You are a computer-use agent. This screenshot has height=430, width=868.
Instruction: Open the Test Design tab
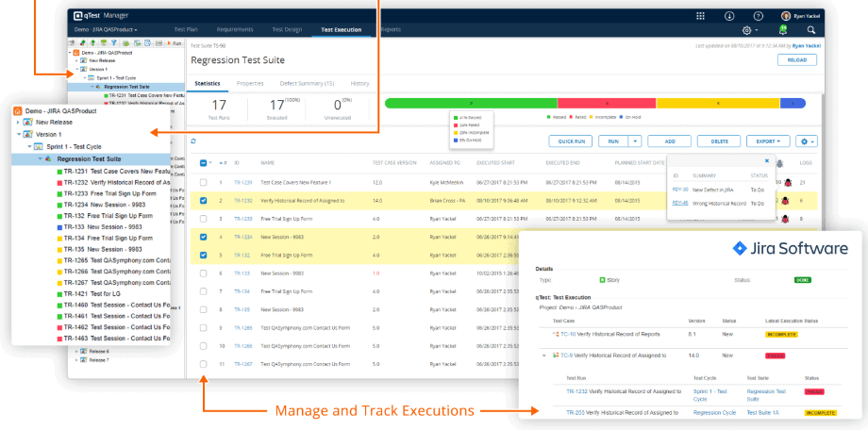coord(287,30)
